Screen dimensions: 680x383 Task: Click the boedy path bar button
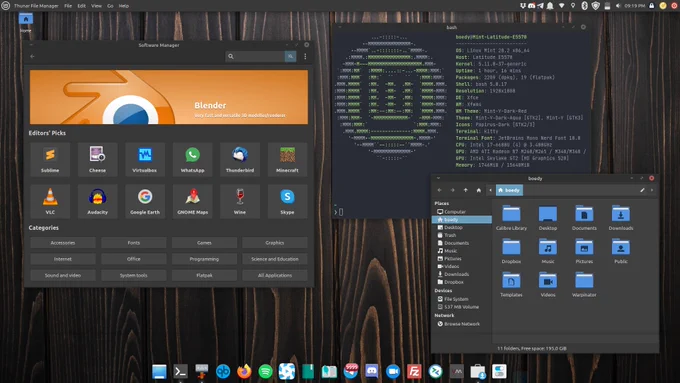point(509,190)
